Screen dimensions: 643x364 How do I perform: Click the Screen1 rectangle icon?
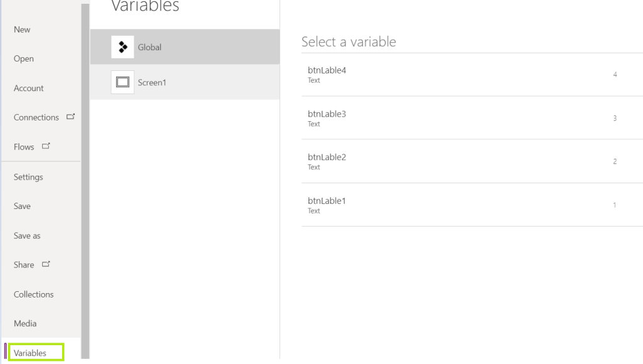(x=122, y=82)
